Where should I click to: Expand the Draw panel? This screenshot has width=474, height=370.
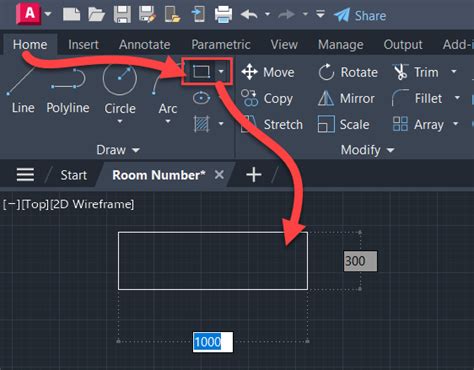(118, 150)
